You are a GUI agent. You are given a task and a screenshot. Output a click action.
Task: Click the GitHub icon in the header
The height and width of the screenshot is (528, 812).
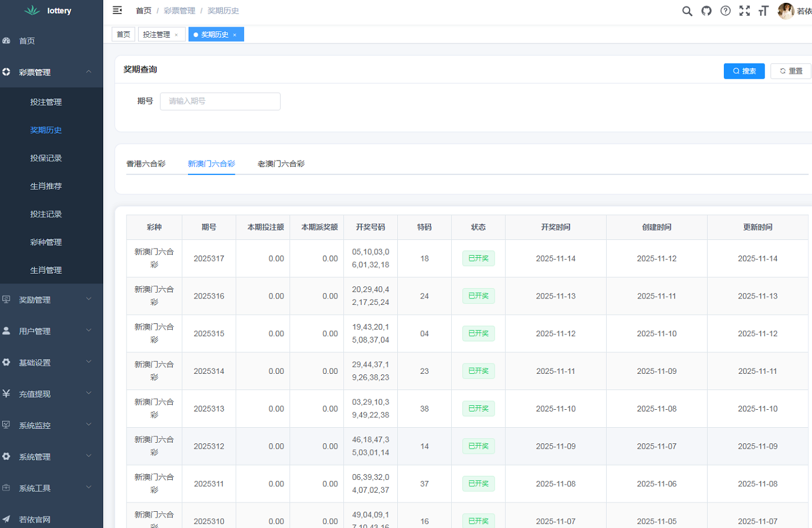click(x=706, y=10)
